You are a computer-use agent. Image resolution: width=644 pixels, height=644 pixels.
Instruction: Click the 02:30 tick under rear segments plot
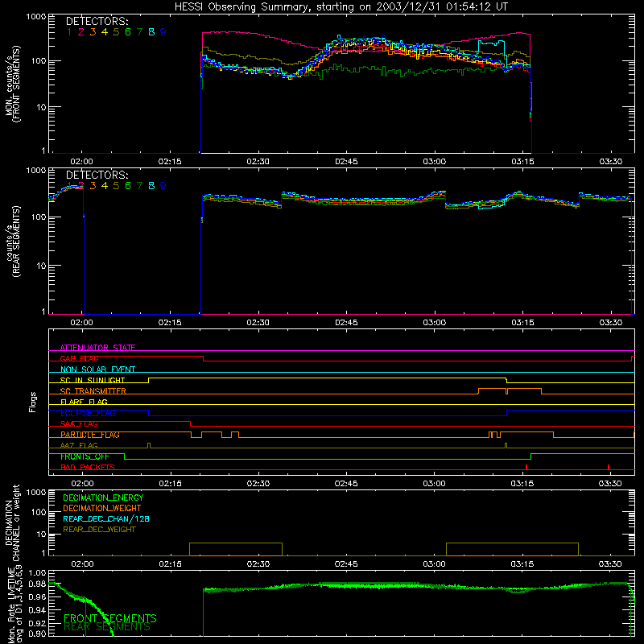pos(258,323)
